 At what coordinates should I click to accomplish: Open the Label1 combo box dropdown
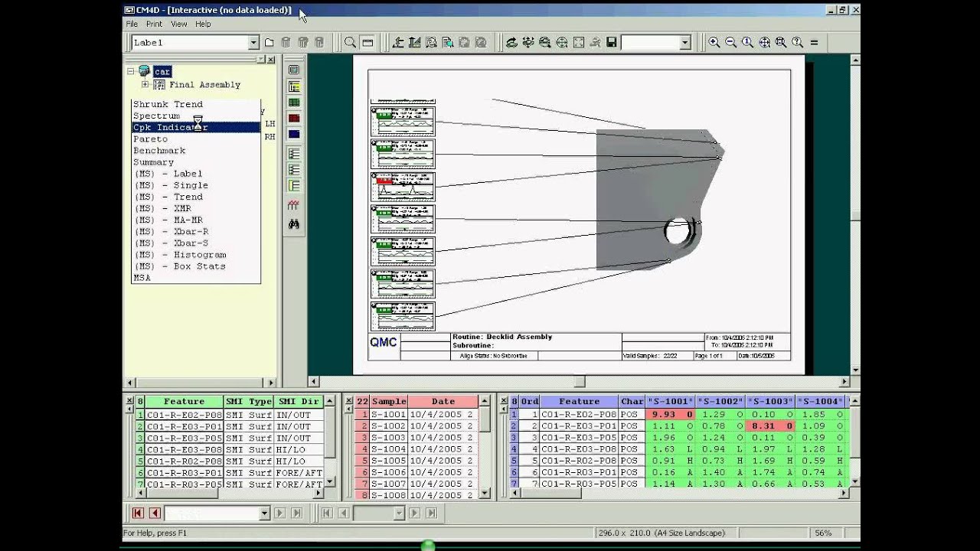pos(253,43)
